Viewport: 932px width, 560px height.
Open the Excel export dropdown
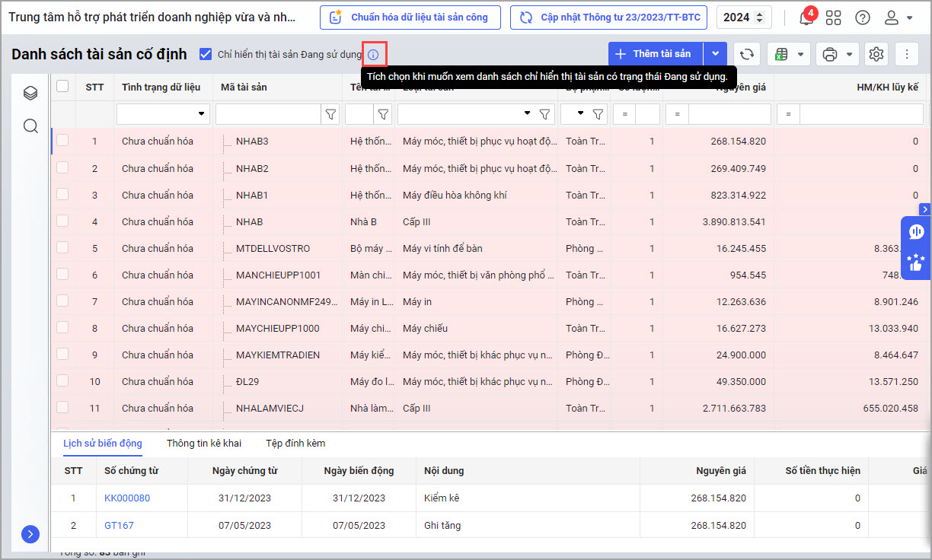tap(787, 54)
